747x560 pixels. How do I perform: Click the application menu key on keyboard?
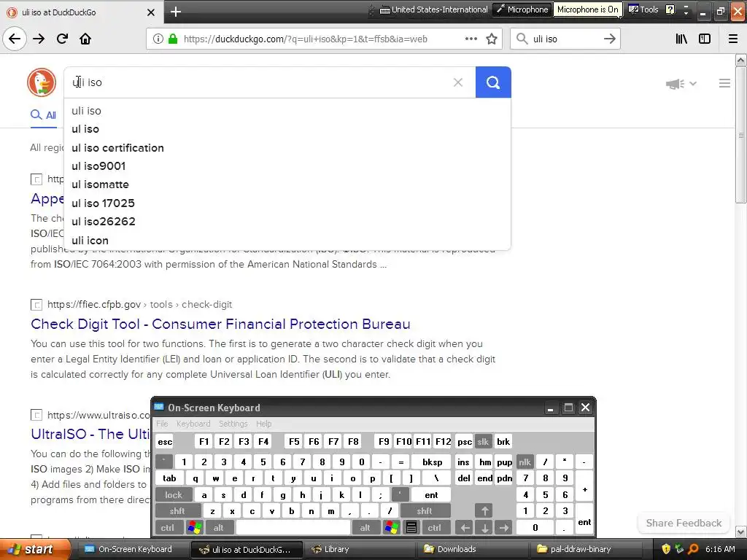[411, 528]
